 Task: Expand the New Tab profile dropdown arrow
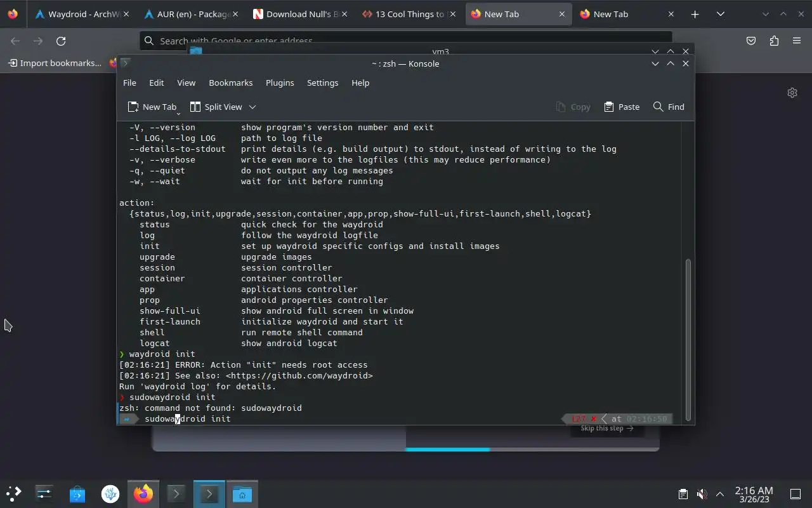point(178,113)
